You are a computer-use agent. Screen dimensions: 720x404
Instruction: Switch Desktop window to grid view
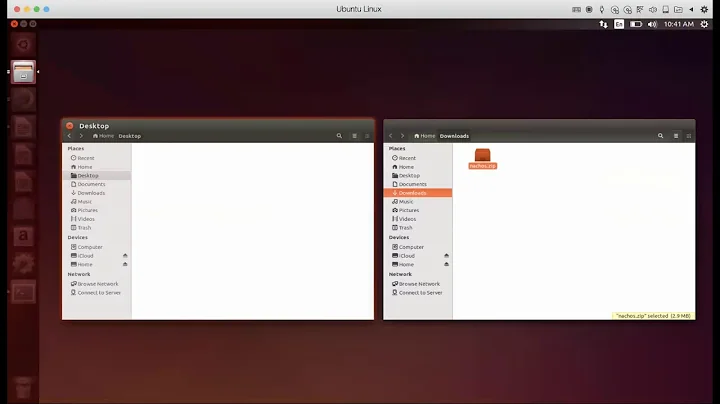[x=367, y=136]
